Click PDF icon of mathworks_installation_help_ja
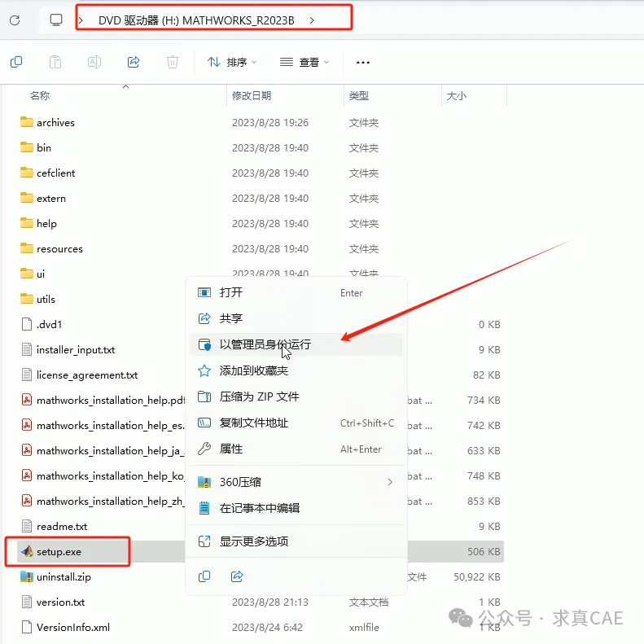Viewport: 644px width, 644px height. coord(27,450)
